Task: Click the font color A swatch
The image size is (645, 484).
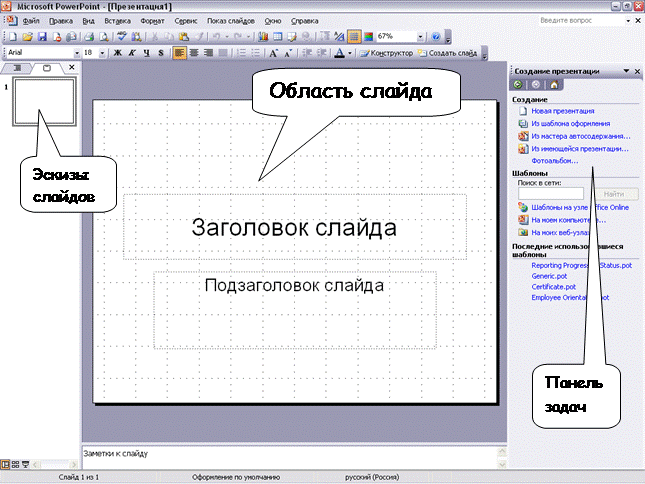Action: point(339,53)
